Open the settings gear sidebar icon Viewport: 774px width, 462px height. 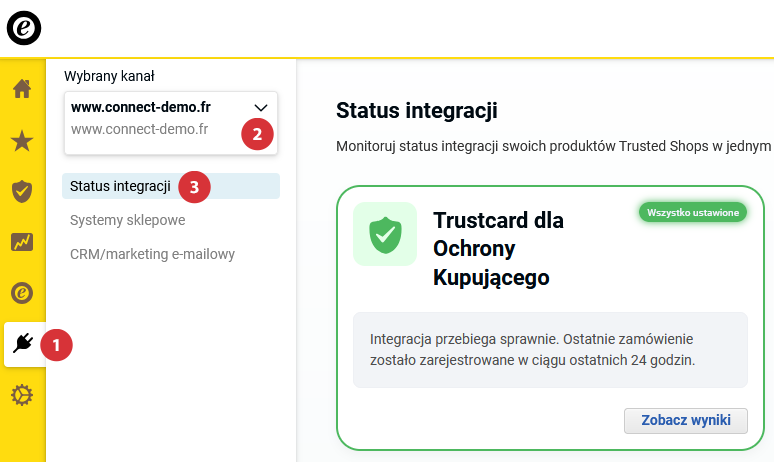[x=22, y=396]
